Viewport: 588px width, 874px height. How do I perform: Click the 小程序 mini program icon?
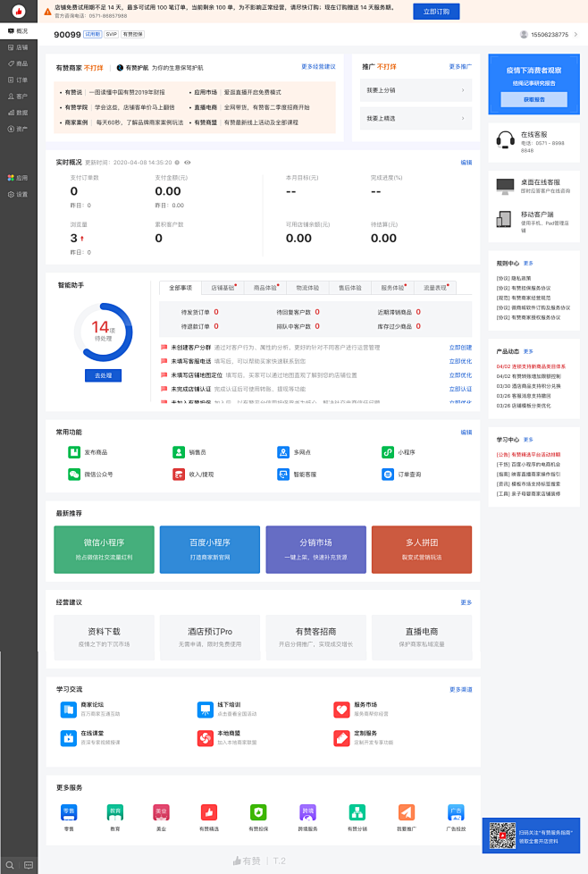coord(388,452)
